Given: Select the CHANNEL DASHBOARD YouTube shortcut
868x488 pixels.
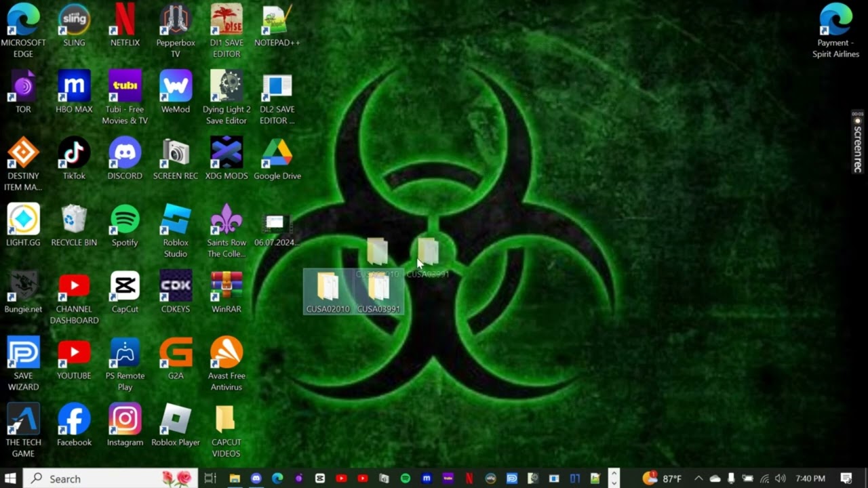Looking at the screenshot, I should pyautogui.click(x=74, y=298).
